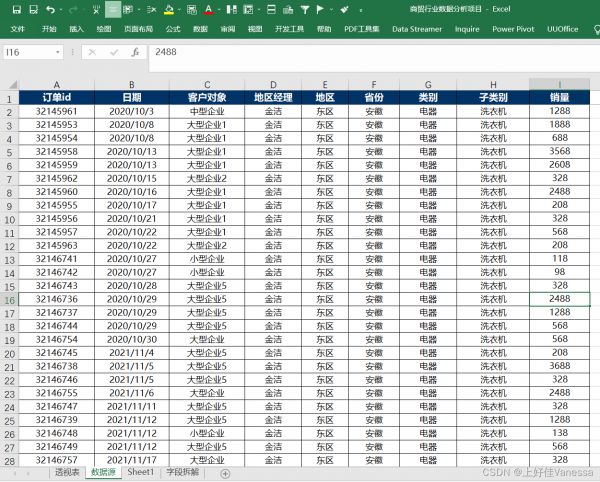Screen dimensions: 600x482
Task: Add a new sheet with plus button
Action: coord(225,472)
